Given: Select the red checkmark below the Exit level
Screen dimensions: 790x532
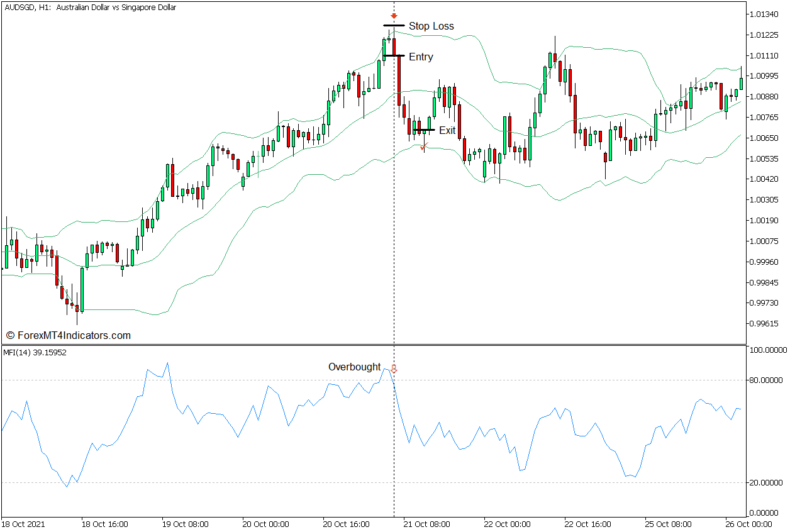Looking at the screenshot, I should click(423, 147).
